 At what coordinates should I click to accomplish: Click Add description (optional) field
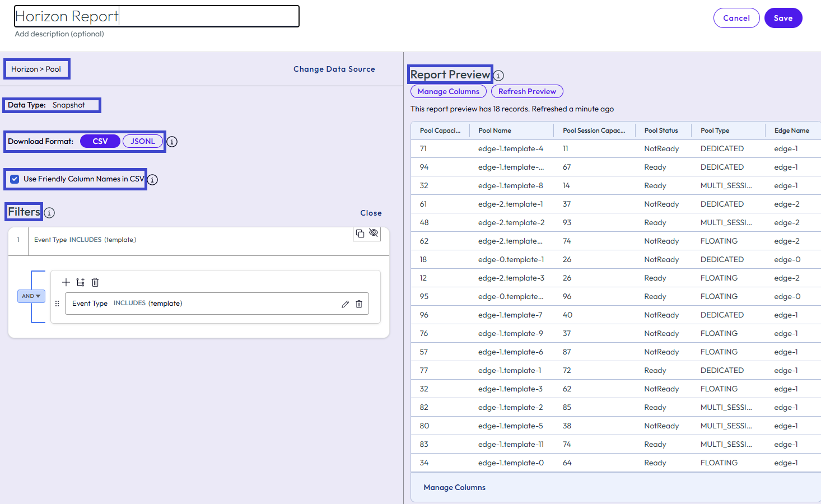click(x=59, y=34)
